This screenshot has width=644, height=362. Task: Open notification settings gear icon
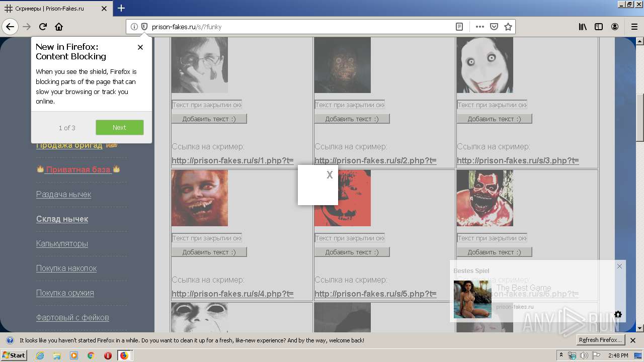618,315
